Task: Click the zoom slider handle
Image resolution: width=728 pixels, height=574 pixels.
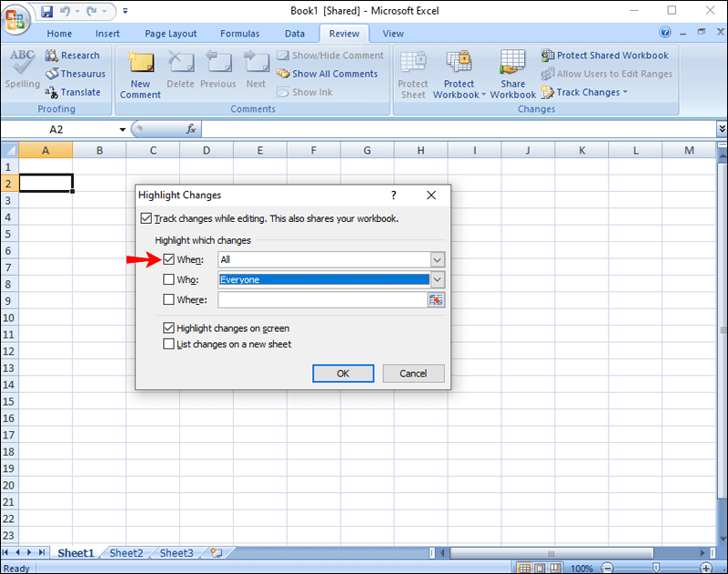Action: [656, 568]
